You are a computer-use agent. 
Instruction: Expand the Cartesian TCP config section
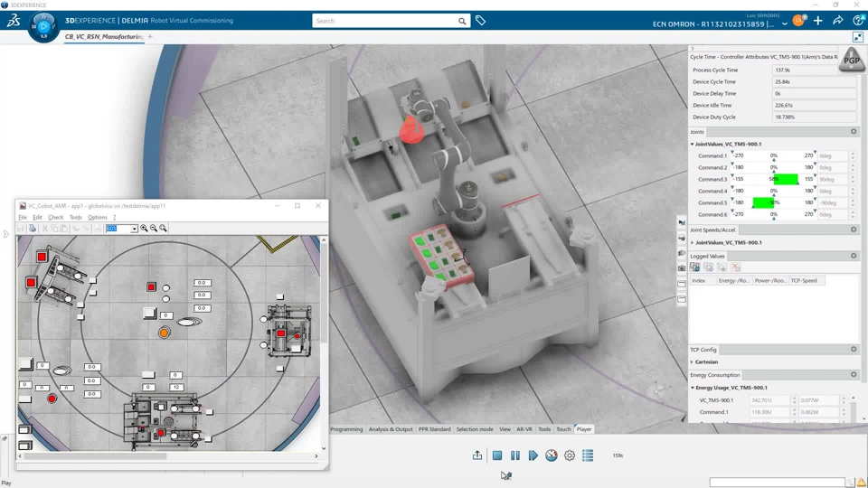click(x=692, y=361)
